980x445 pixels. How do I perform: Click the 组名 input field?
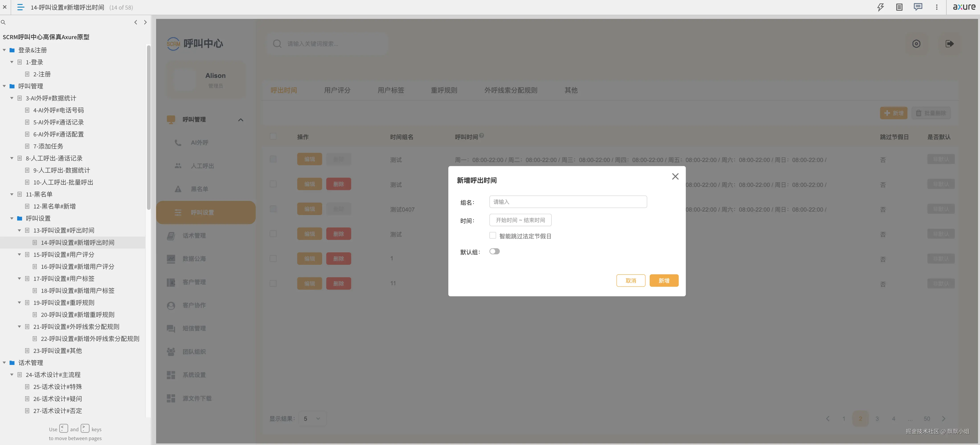(x=568, y=202)
